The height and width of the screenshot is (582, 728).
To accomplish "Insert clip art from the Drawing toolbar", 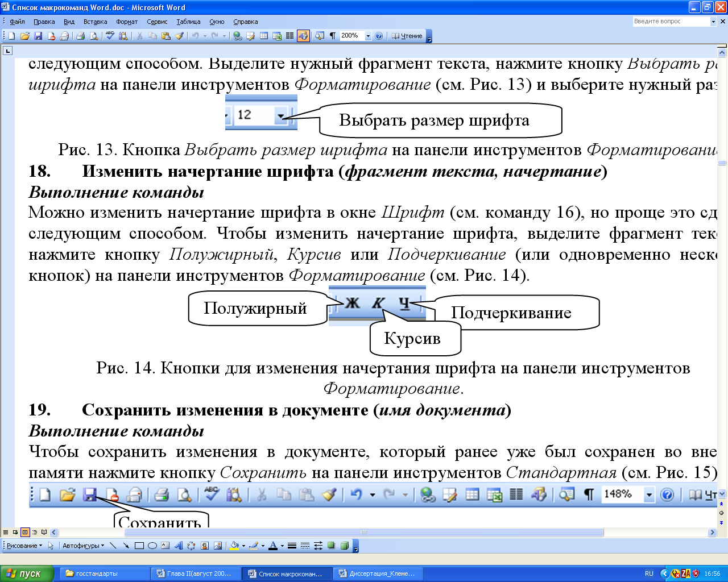I will [205, 546].
